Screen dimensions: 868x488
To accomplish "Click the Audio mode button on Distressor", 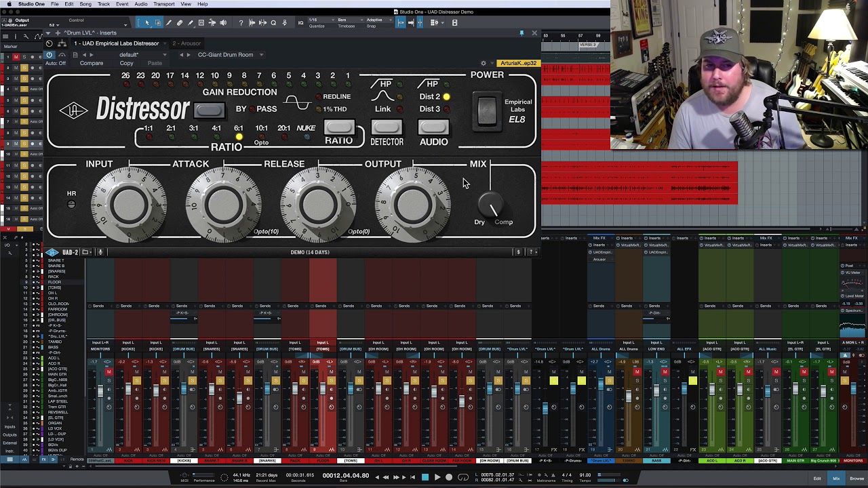I will click(433, 127).
